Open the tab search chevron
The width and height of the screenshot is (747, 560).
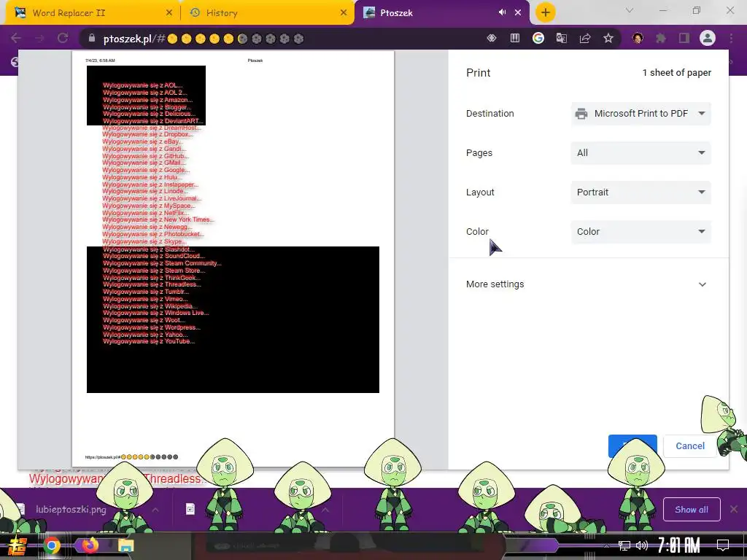coord(630,10)
